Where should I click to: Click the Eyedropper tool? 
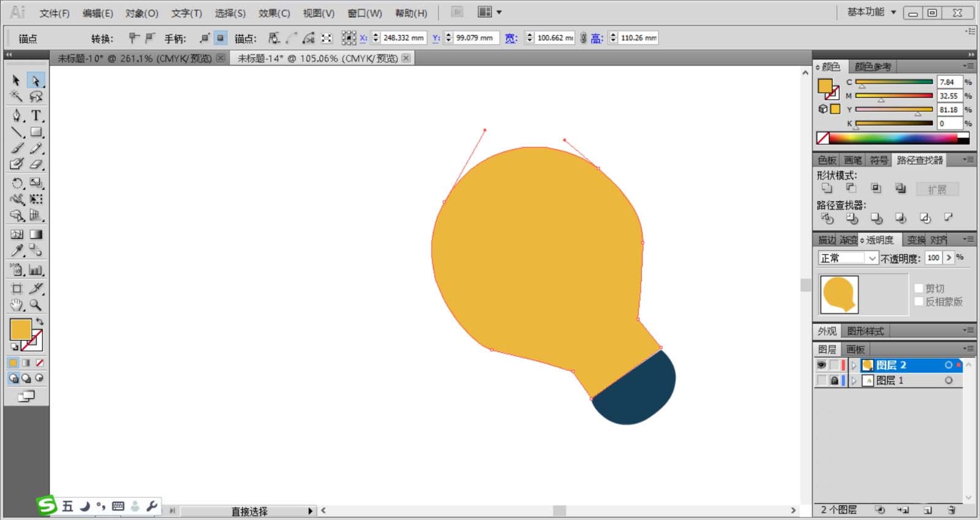[17, 251]
